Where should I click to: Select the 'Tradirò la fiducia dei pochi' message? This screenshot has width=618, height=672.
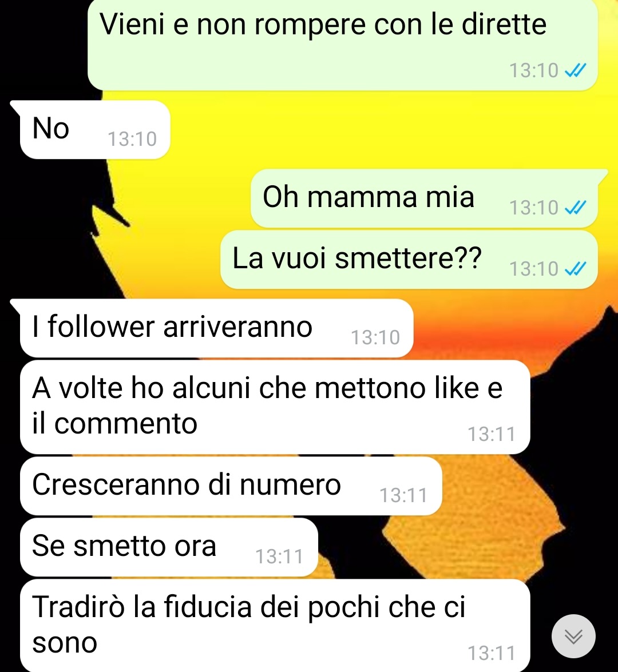click(x=275, y=626)
